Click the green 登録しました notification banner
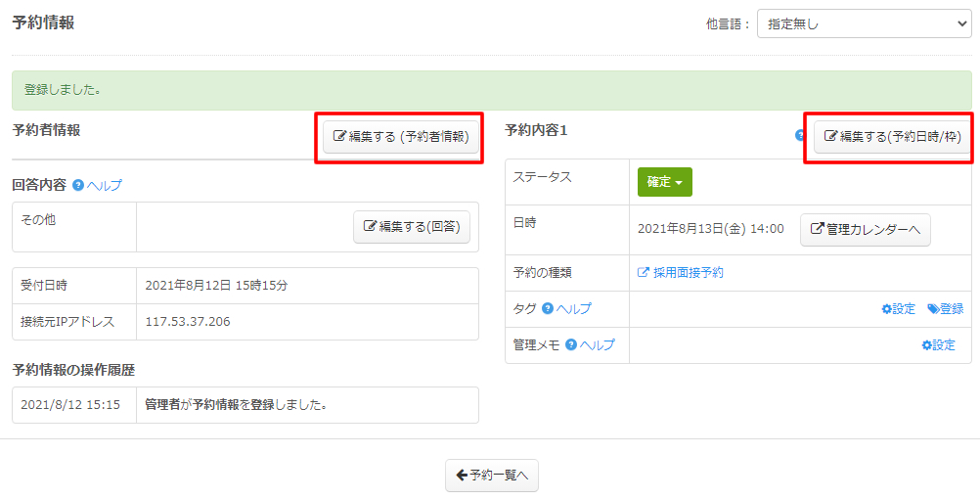 tap(491, 90)
